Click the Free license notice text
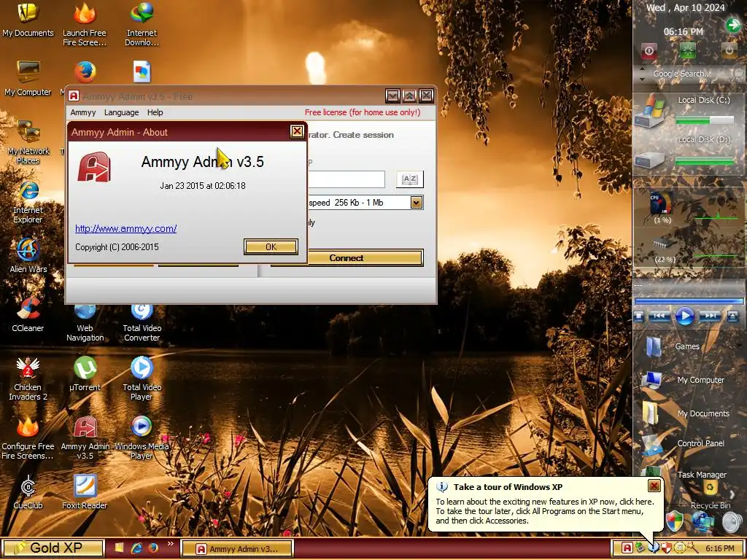The image size is (747, 560). point(363,112)
